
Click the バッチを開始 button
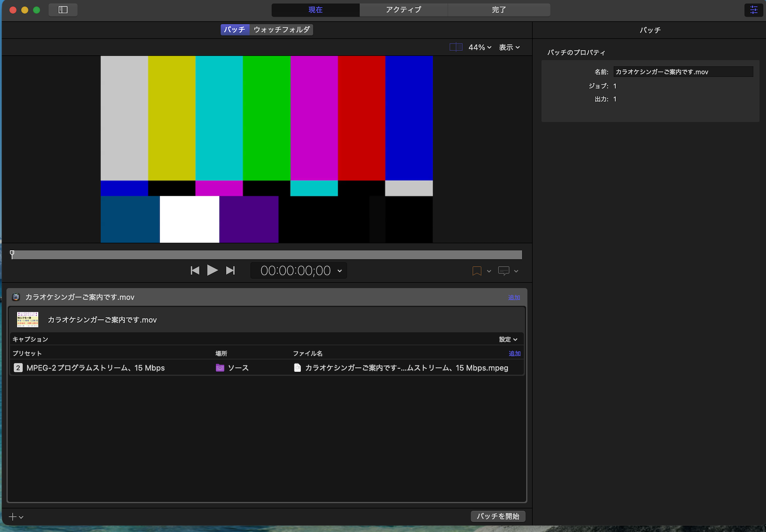click(498, 516)
